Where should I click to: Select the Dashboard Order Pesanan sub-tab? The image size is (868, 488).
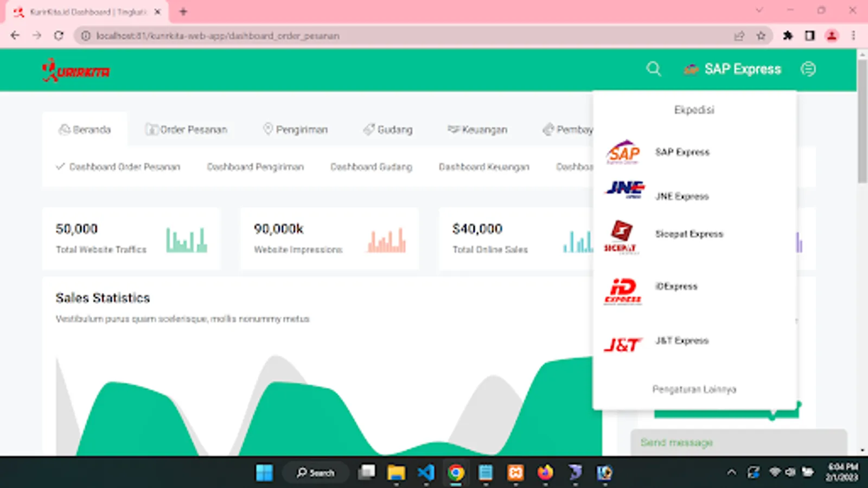(x=118, y=167)
